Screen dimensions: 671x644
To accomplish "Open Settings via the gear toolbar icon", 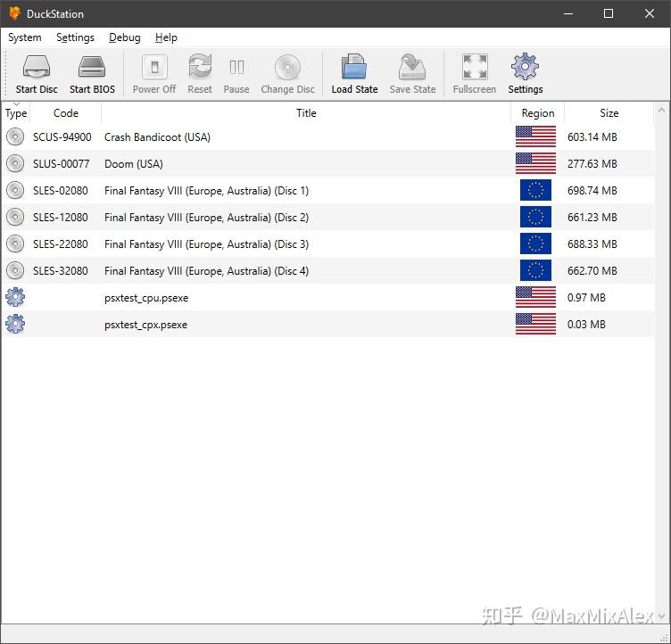I will (525, 66).
